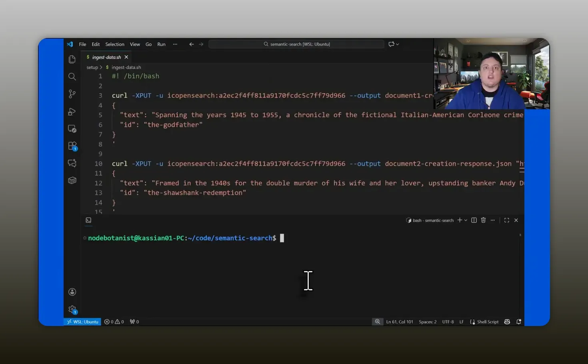Open the Copilot chat dropdown chevron
The height and width of the screenshot is (364, 588).
tap(397, 44)
